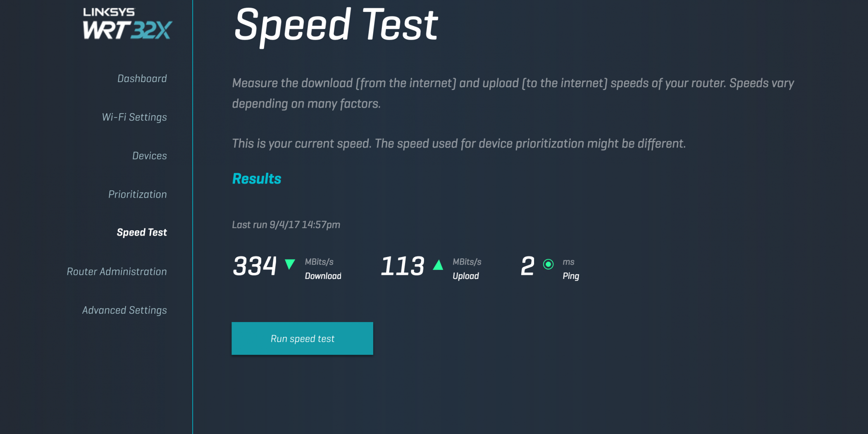Open the Devices section
The image size is (868, 434).
[x=149, y=156]
